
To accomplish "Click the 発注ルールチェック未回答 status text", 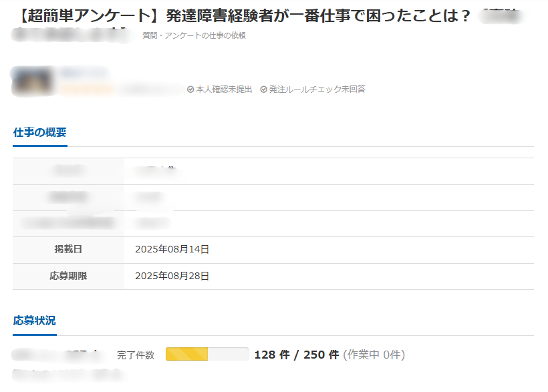I will 317,89.
